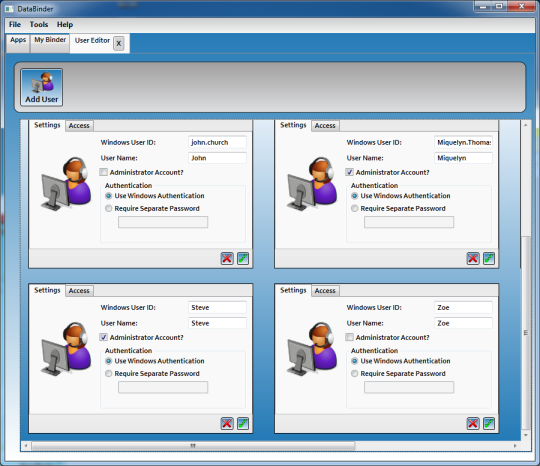Image resolution: width=540 pixels, height=466 pixels.
Task: Check Administrator Account for Zoe
Action: 349,337
